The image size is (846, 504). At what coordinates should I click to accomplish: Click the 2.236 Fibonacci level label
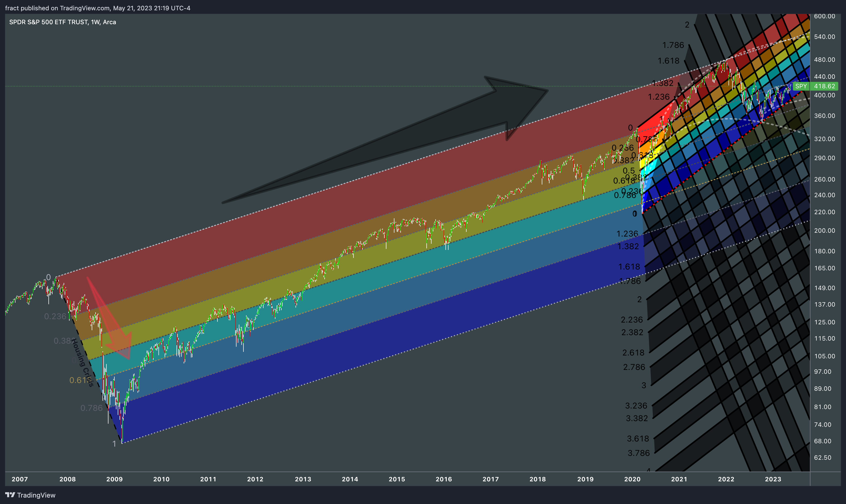632,320
